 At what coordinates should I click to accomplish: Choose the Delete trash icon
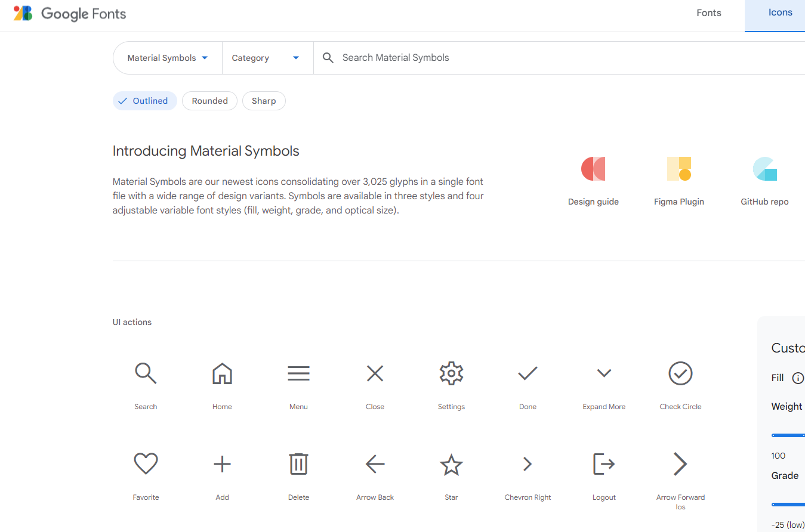click(x=298, y=464)
